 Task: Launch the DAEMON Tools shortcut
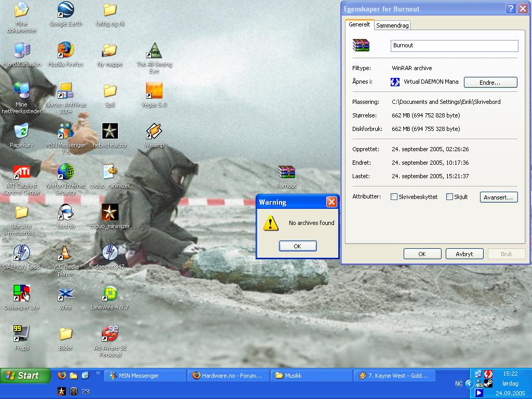(x=21, y=257)
